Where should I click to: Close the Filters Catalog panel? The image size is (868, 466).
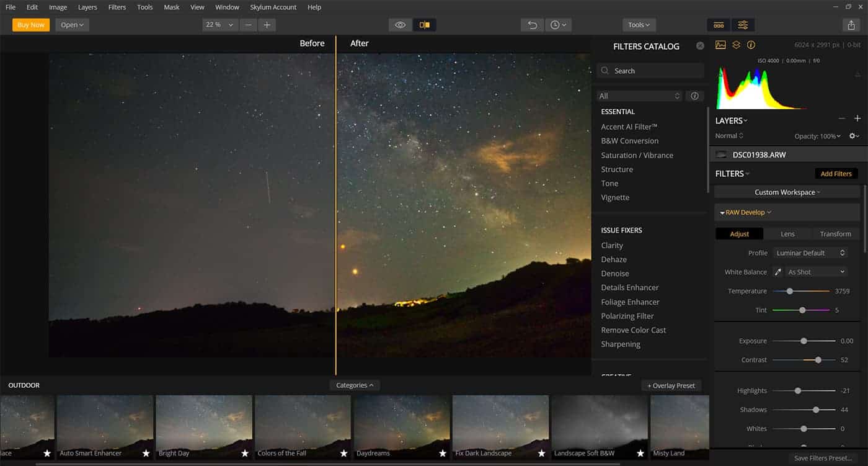700,46
